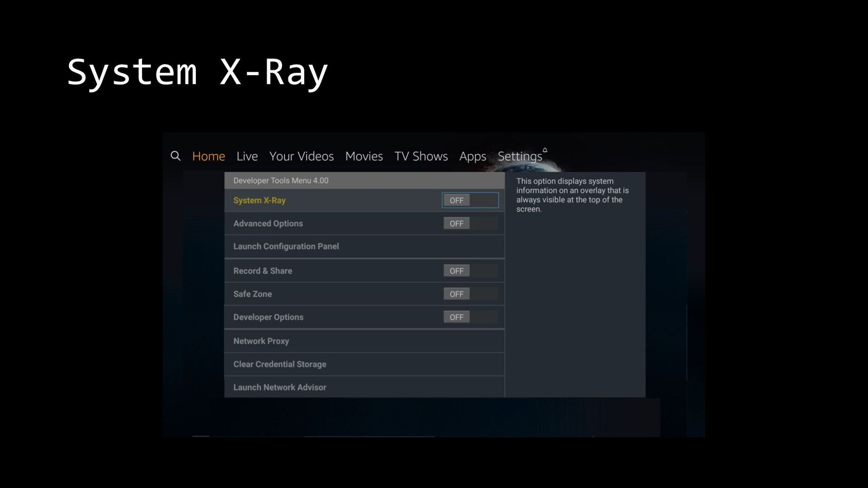
Task: Switch to the Live tab
Action: (x=247, y=156)
